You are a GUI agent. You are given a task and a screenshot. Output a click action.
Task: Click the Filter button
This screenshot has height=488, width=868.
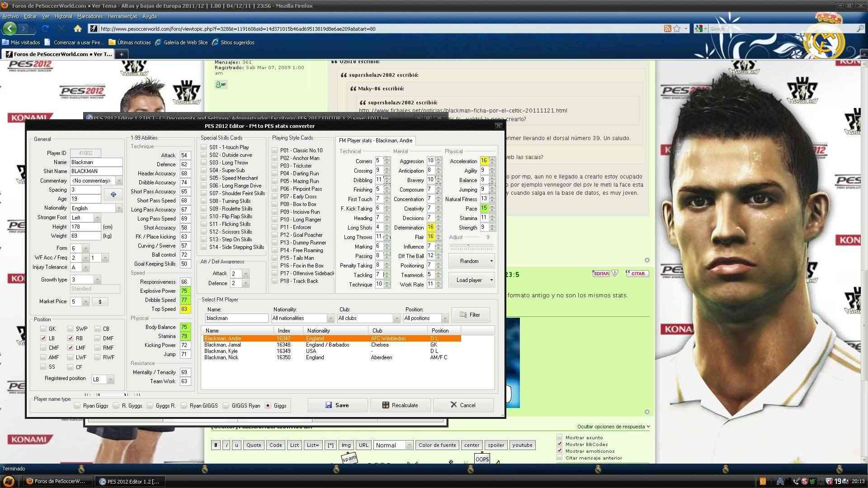470,315
